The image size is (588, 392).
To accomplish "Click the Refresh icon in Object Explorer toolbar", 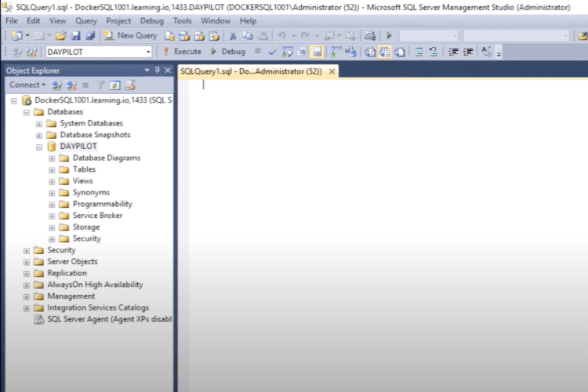I will (114, 85).
